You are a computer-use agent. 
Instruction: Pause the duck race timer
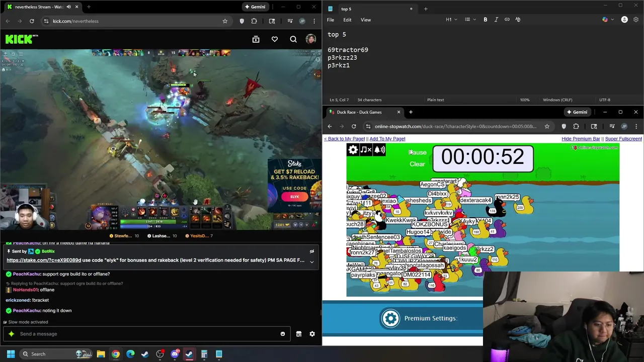tap(418, 152)
